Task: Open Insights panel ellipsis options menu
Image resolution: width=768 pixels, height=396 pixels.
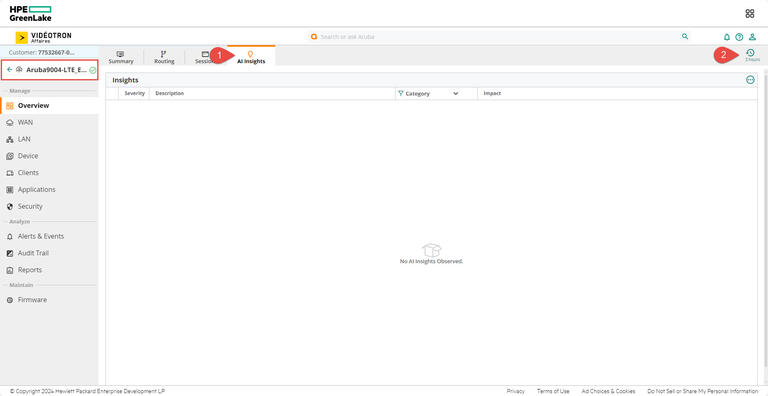Action: 750,80
